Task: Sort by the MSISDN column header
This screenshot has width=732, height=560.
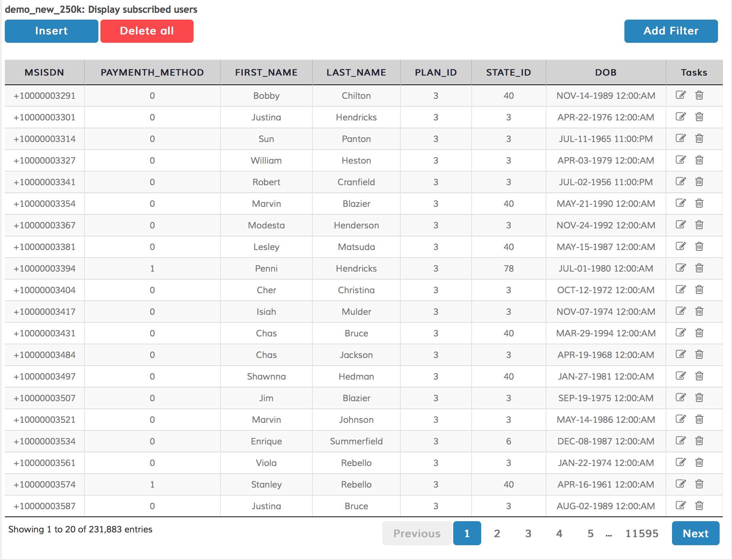Action: [x=44, y=72]
